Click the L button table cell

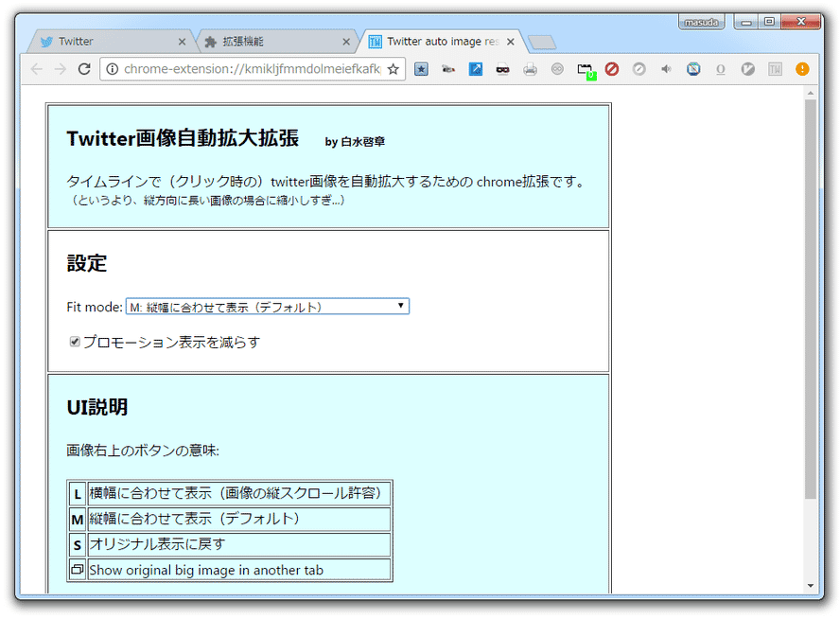(x=78, y=494)
